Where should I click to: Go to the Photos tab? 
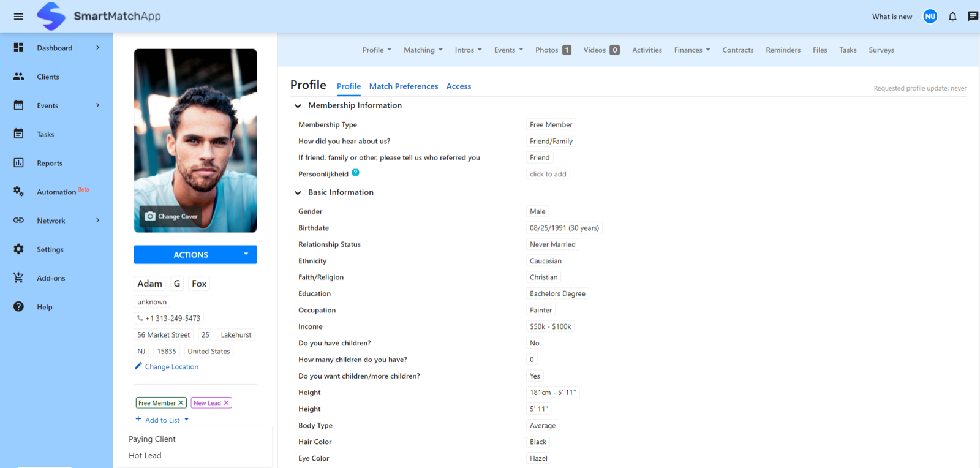[553, 50]
